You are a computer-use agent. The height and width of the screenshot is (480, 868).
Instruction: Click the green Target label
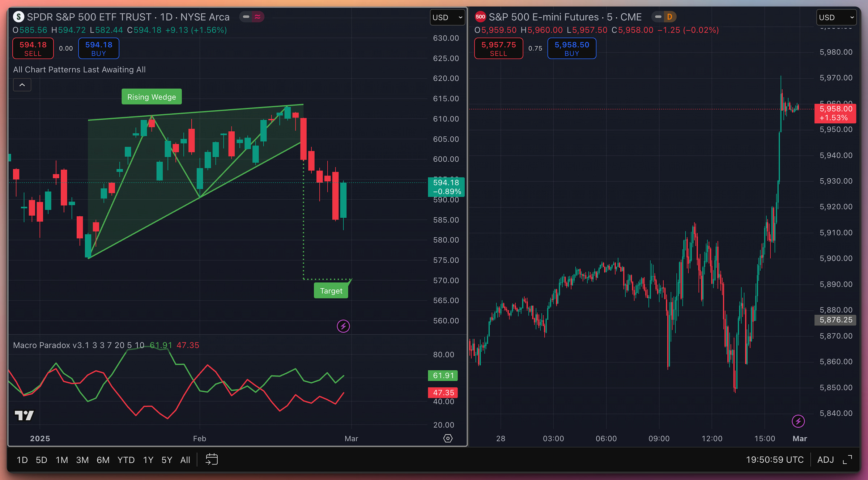(331, 291)
